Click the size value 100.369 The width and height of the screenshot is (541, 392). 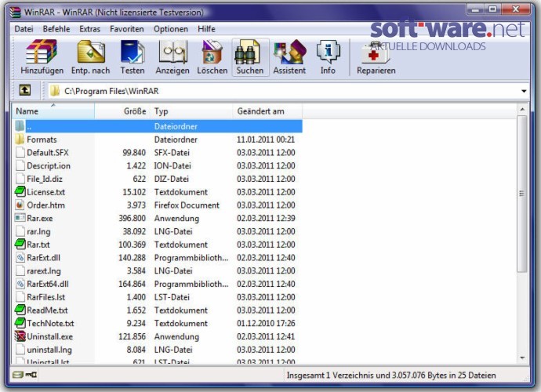click(x=133, y=245)
